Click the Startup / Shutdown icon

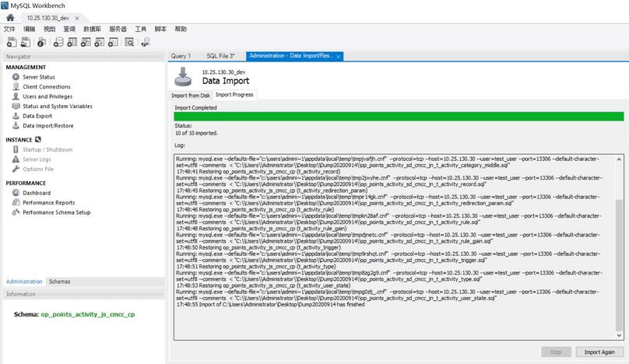click(16, 149)
